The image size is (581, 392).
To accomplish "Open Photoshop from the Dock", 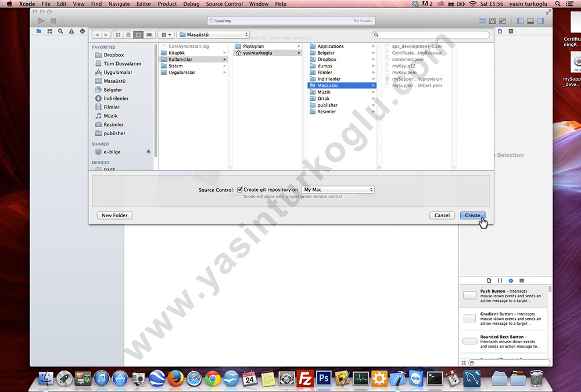I will tap(324, 379).
